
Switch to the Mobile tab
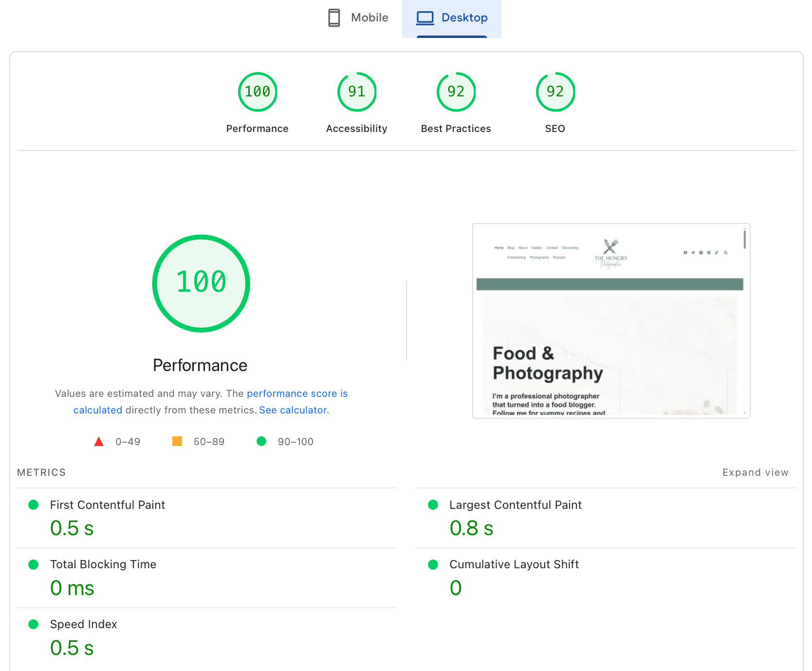[x=359, y=18]
